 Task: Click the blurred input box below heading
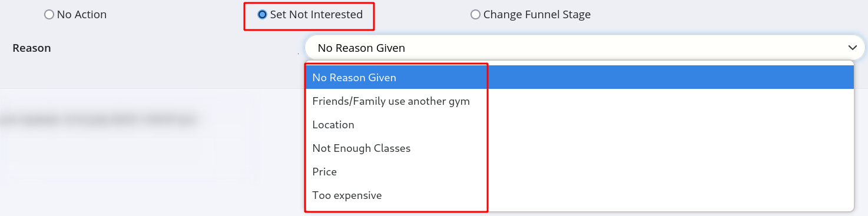tap(124, 150)
